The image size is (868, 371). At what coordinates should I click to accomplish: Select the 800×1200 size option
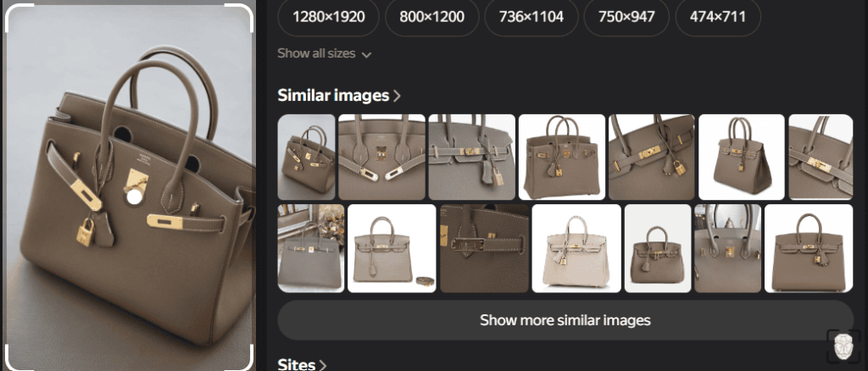click(431, 17)
